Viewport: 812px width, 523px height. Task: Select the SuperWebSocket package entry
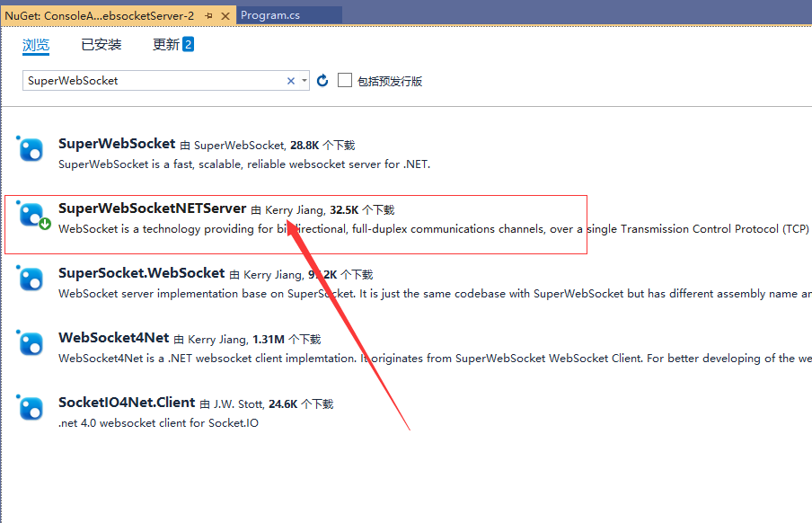117,143
